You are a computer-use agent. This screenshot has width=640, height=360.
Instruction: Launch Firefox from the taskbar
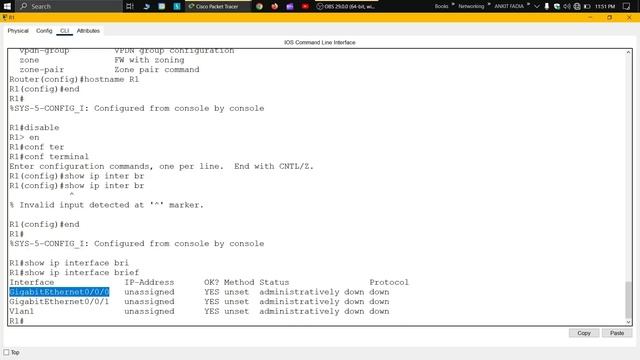275,6
